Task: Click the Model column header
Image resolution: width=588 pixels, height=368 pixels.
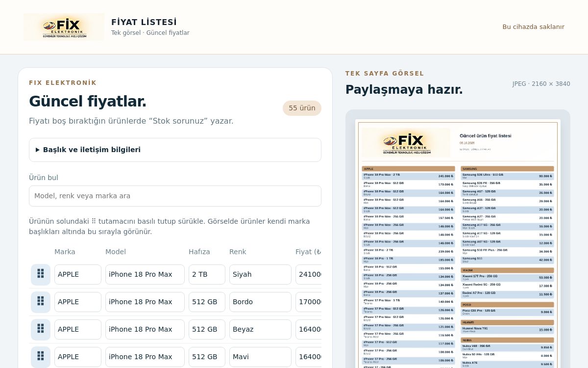Action: [x=116, y=252]
